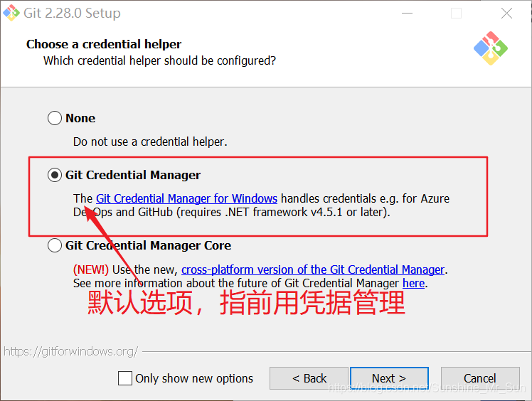
Task: Click the "here" link about the future
Action: [x=413, y=283]
